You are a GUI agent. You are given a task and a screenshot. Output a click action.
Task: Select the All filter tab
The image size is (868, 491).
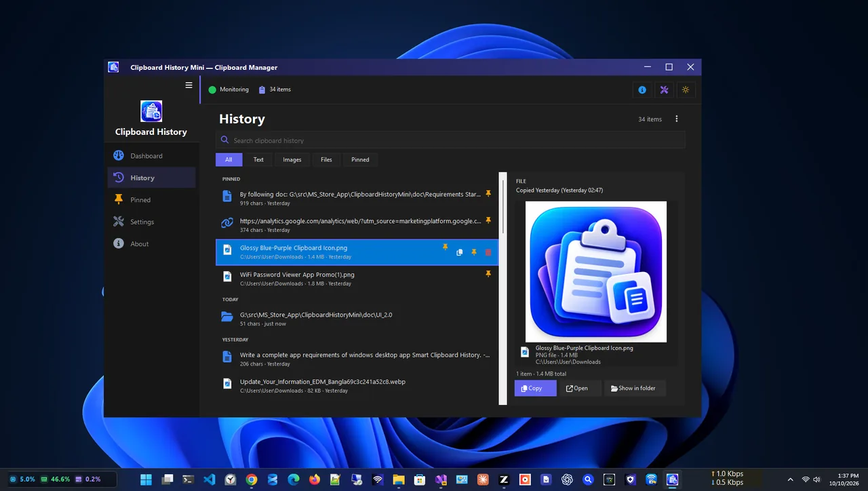(229, 160)
